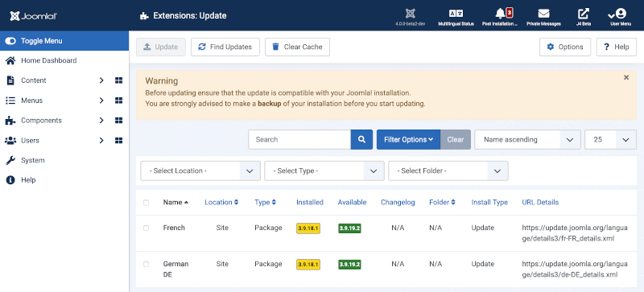Dismiss the Warning alert with X

pos(626,77)
